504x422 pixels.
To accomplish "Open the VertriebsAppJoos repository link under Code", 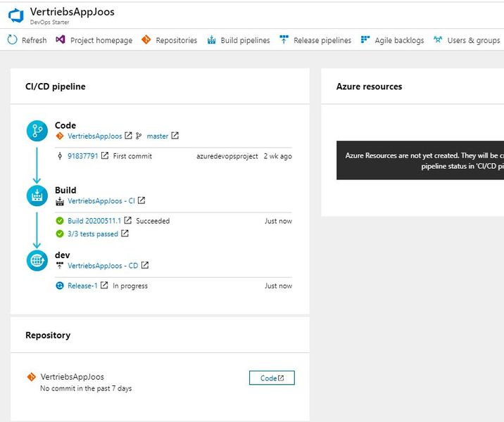I will click(x=95, y=136).
